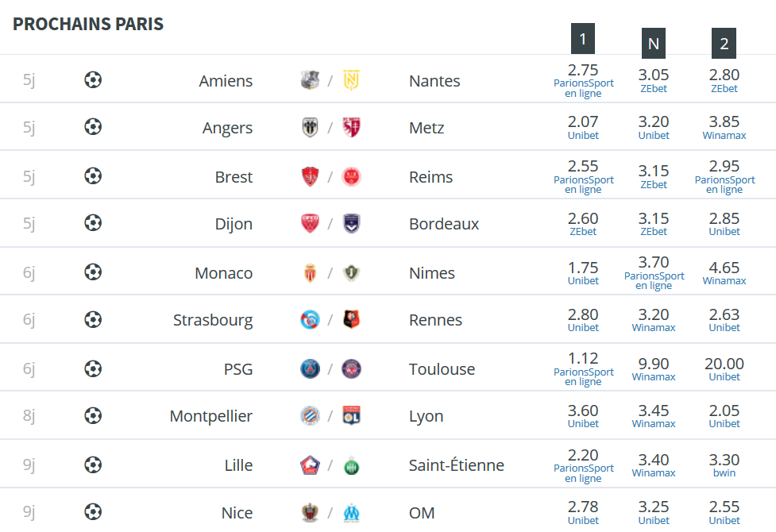Open 1.12 ParionsSport odds for PSG
This screenshot has height=532, width=776.
click(584, 368)
